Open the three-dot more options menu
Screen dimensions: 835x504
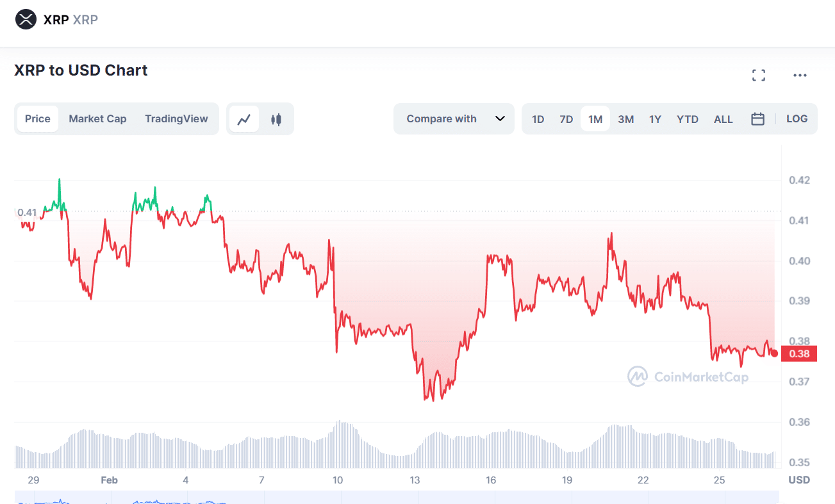pyautogui.click(x=800, y=76)
